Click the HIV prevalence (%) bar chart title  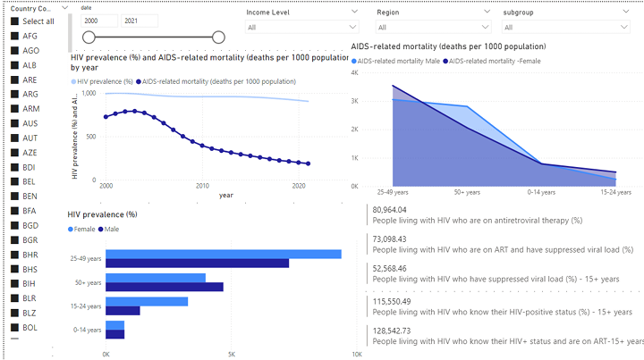point(102,214)
